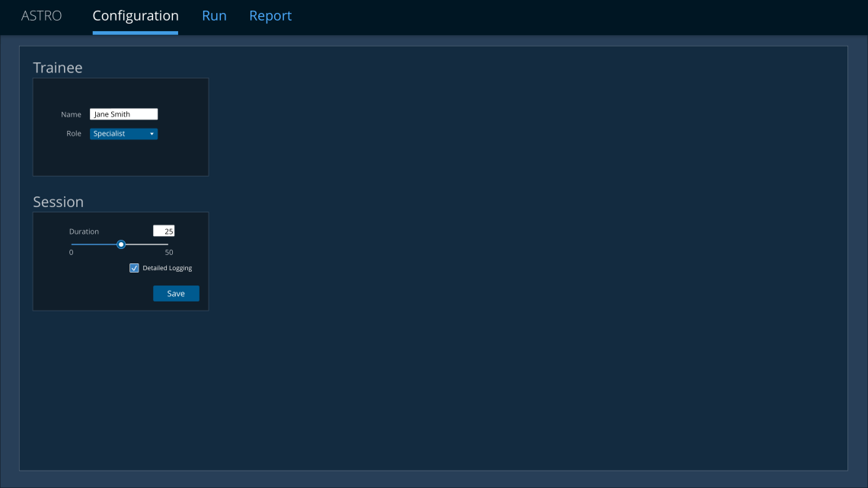Screen dimensions: 868x488
Task: Click the Trainee section heading
Action: point(58,68)
